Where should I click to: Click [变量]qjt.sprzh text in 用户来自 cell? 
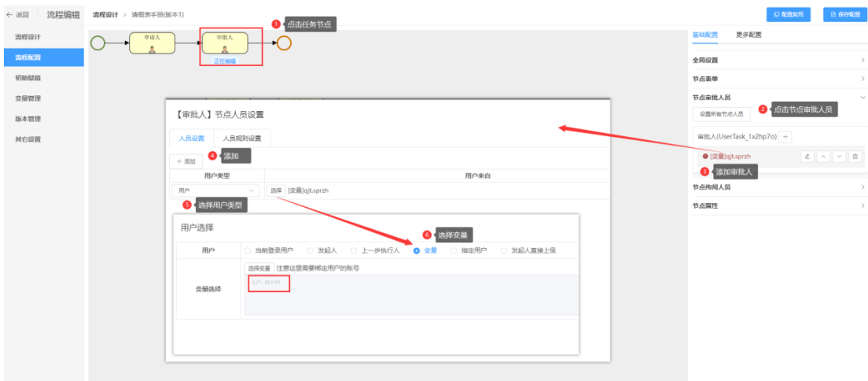[307, 190]
